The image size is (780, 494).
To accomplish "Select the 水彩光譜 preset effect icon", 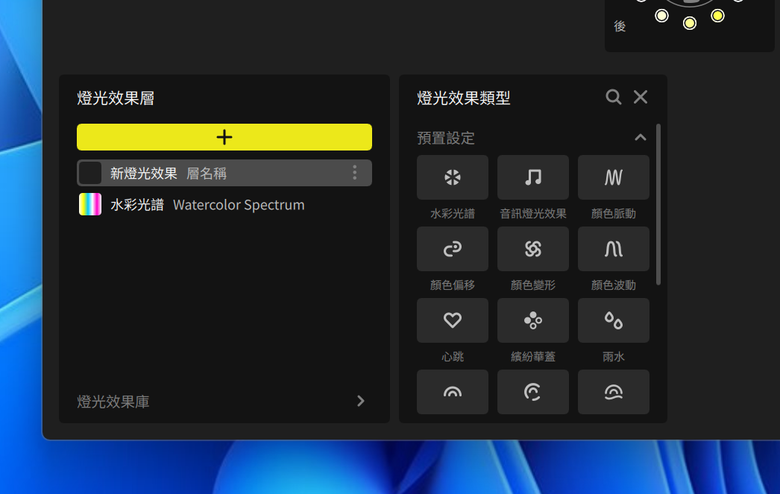I will 452,177.
